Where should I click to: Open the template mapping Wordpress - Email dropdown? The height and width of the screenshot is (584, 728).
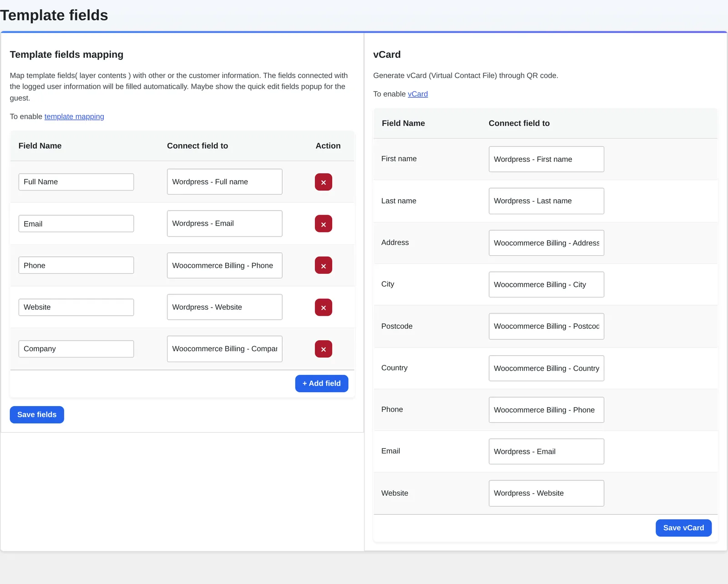point(225,223)
